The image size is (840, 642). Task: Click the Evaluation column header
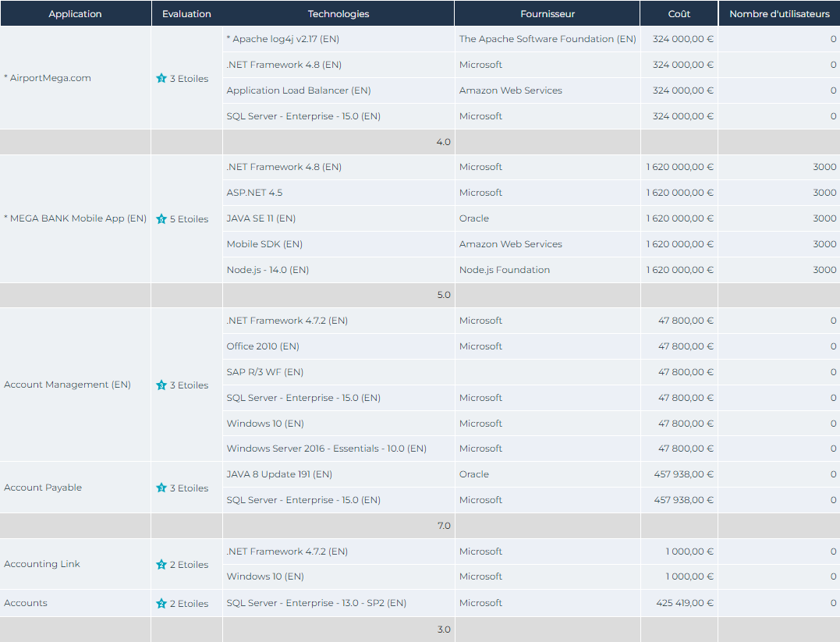(186, 14)
